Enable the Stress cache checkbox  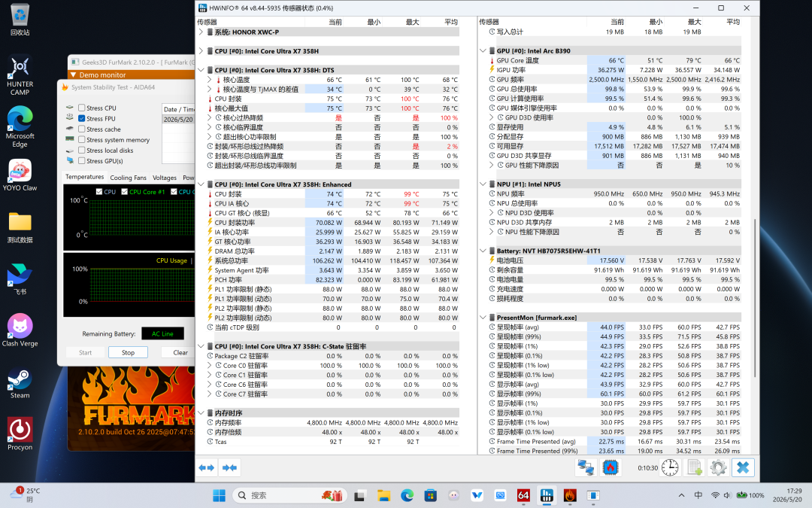pyautogui.click(x=81, y=129)
